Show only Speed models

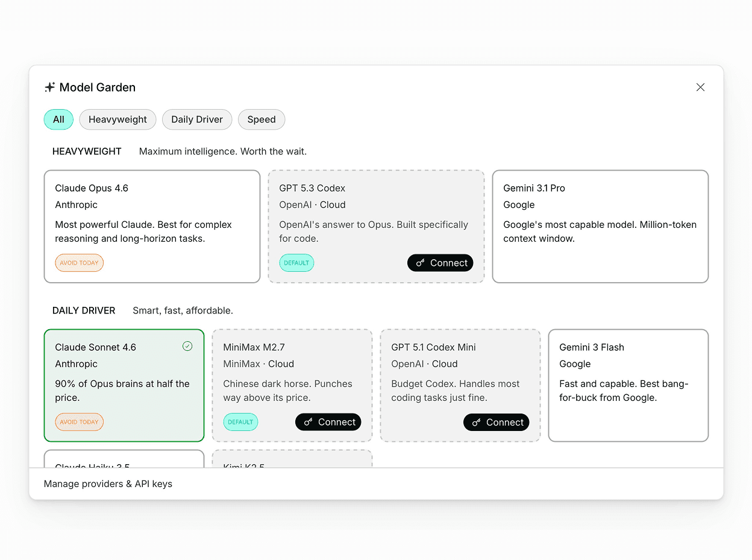262,119
